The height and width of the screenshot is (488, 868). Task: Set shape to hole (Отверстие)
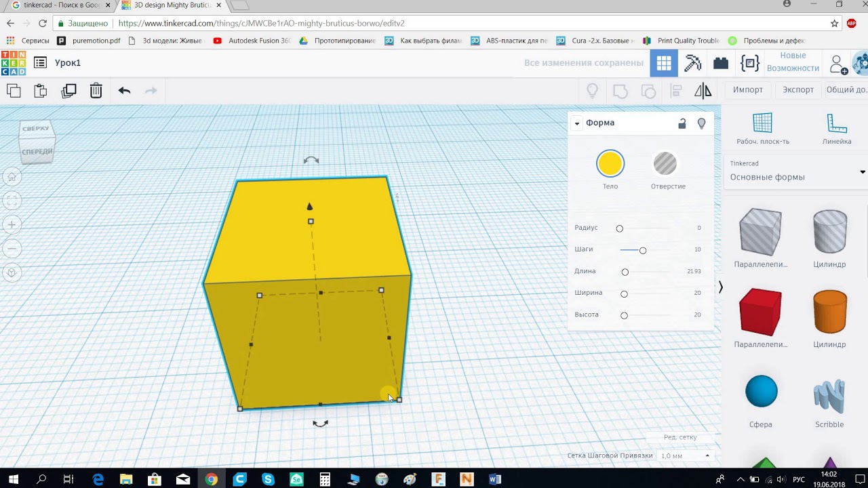click(665, 164)
